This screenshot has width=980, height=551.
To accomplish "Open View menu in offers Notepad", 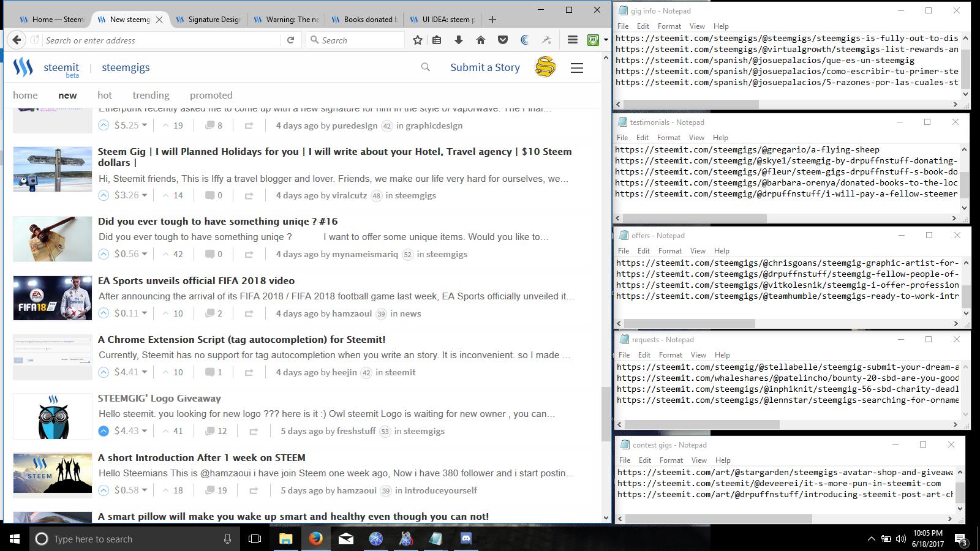I will click(698, 251).
